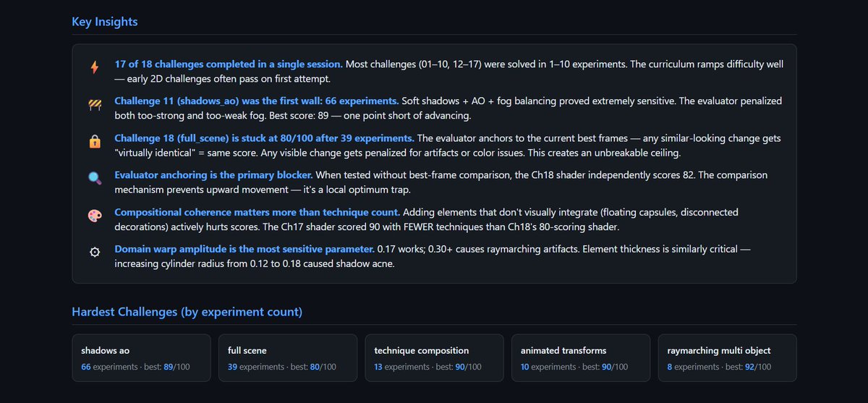Open the technique composition challenge card
This screenshot has height=403, width=868.
pyautogui.click(x=434, y=357)
